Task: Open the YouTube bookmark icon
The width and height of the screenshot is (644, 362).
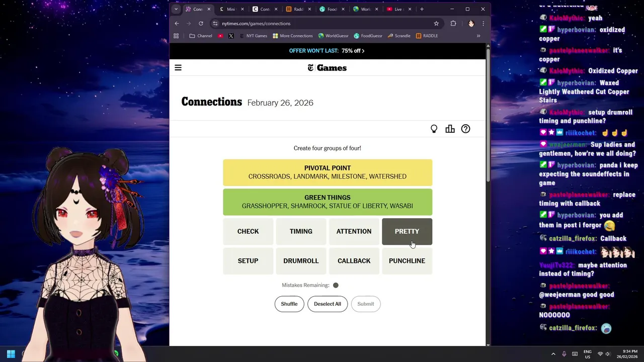Action: [x=220, y=36]
